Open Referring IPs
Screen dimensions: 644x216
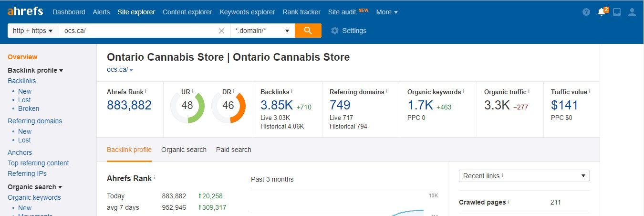click(27, 173)
